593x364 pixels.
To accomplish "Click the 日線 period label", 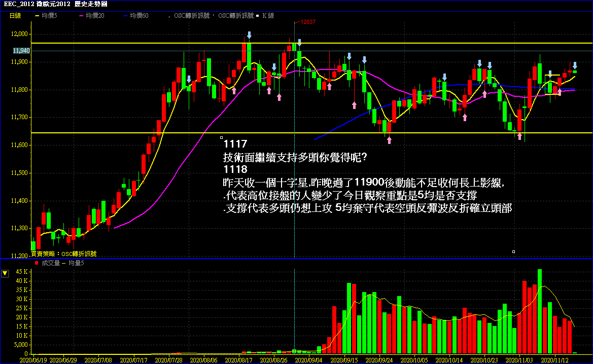I will 15,16.
